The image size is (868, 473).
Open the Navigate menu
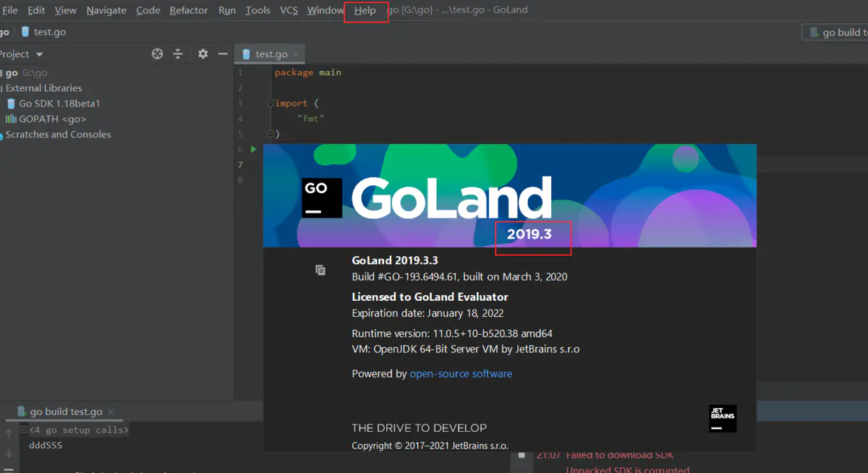[x=106, y=10]
